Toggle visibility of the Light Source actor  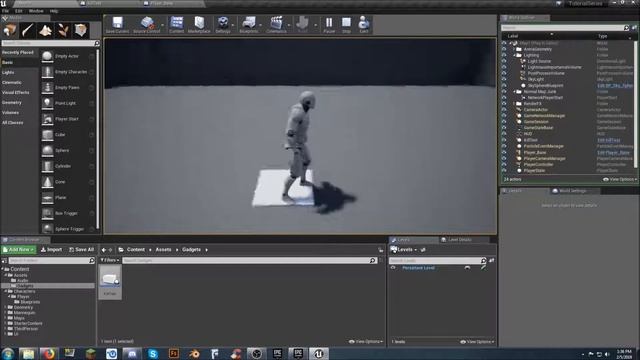point(504,61)
